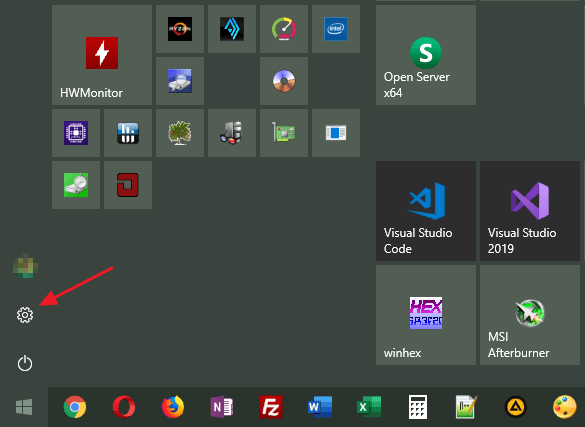This screenshot has width=585, height=427.
Task: Launch the Intel logo tile
Action: click(336, 29)
